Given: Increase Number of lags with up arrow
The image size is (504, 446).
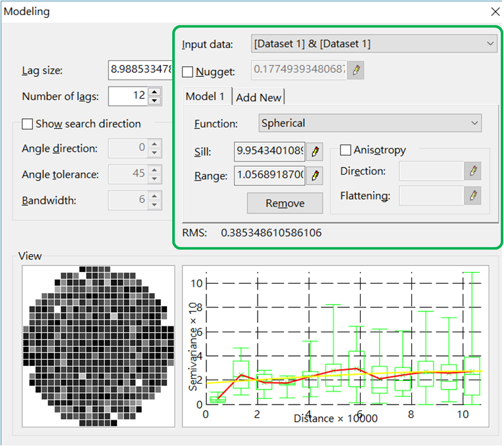Looking at the screenshot, I should pyautogui.click(x=154, y=92).
